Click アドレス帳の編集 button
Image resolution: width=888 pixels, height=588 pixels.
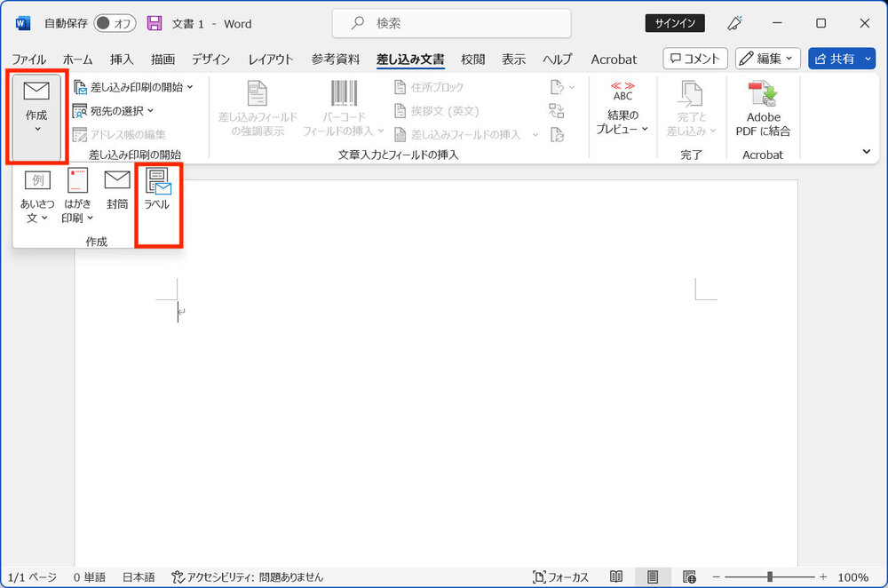coord(120,135)
